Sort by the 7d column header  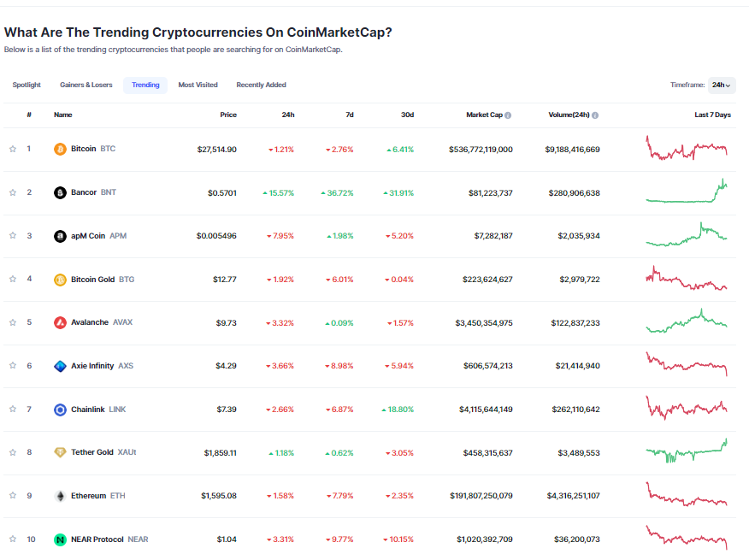tap(350, 115)
